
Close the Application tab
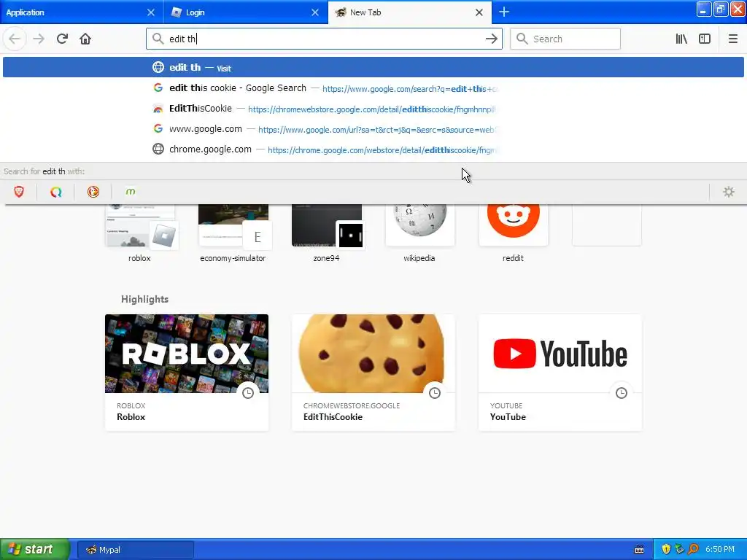tap(151, 12)
